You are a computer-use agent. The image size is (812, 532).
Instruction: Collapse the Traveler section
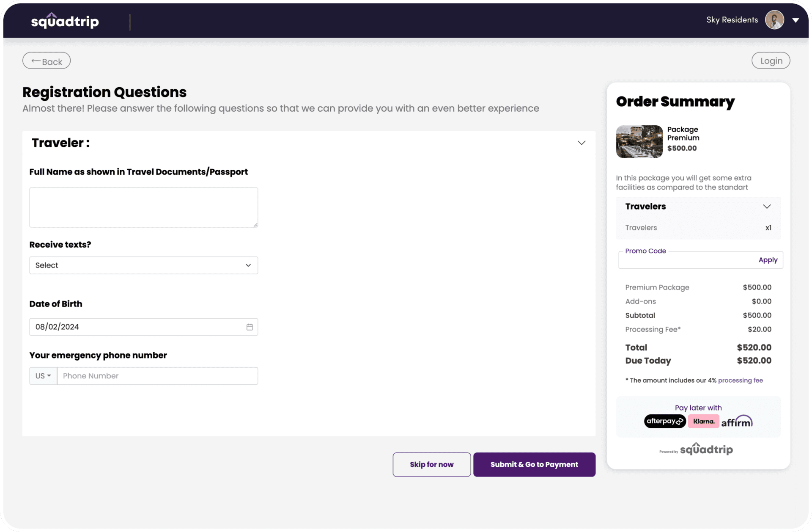[x=582, y=143]
